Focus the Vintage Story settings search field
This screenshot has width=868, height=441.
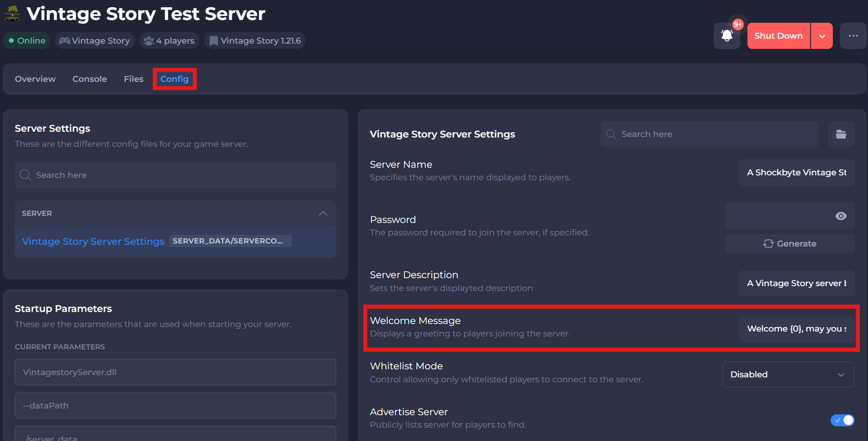(709, 134)
